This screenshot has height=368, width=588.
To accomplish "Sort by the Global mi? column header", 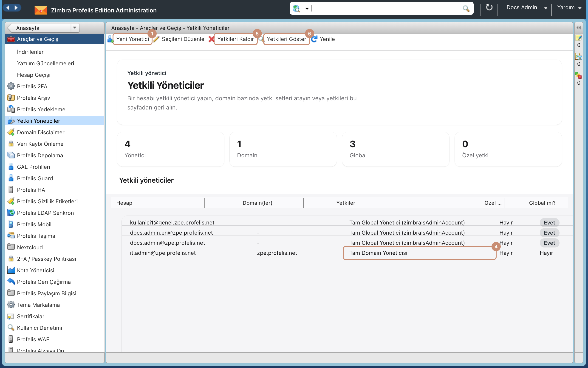I will [536, 203].
